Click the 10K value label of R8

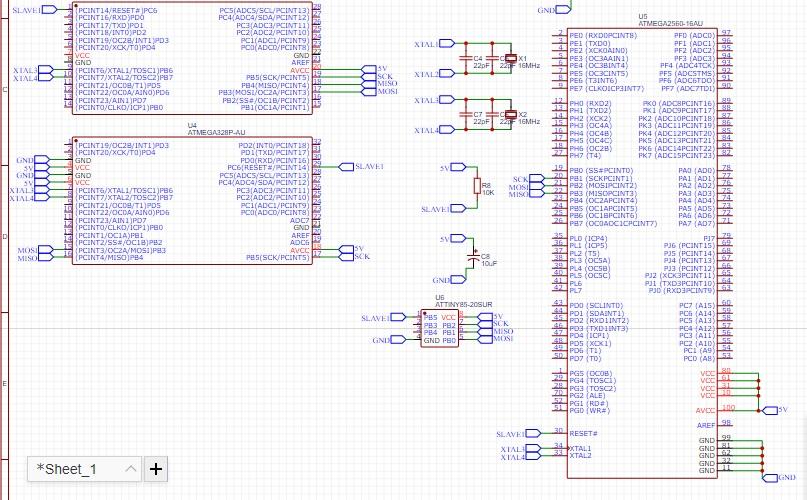pos(488,193)
